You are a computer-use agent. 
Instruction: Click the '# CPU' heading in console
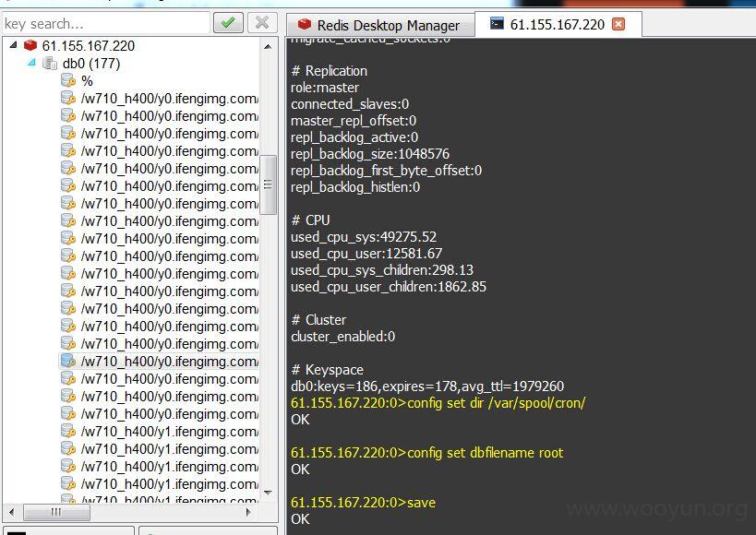click(x=310, y=220)
